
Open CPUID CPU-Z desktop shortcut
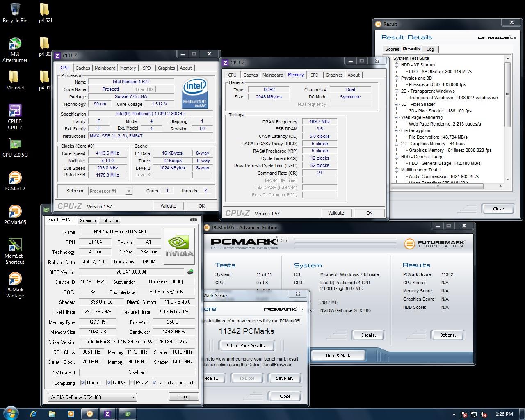pos(15,117)
